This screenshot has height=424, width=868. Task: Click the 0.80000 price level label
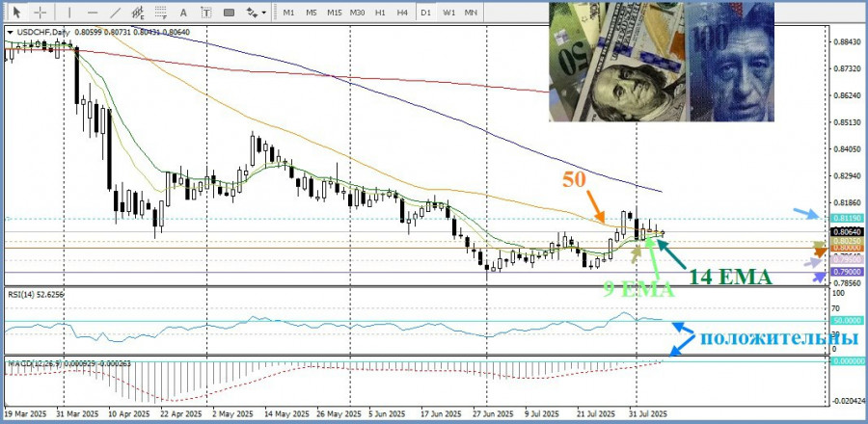tap(848, 249)
